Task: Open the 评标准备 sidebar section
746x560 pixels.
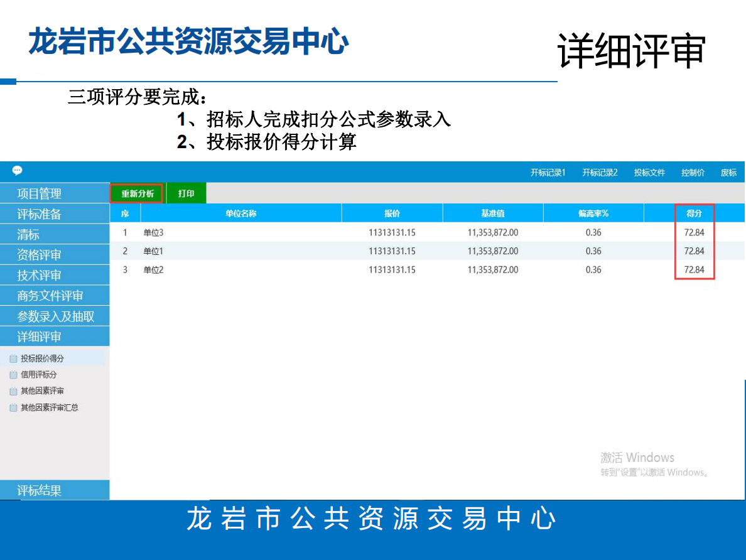Action: coord(55,214)
